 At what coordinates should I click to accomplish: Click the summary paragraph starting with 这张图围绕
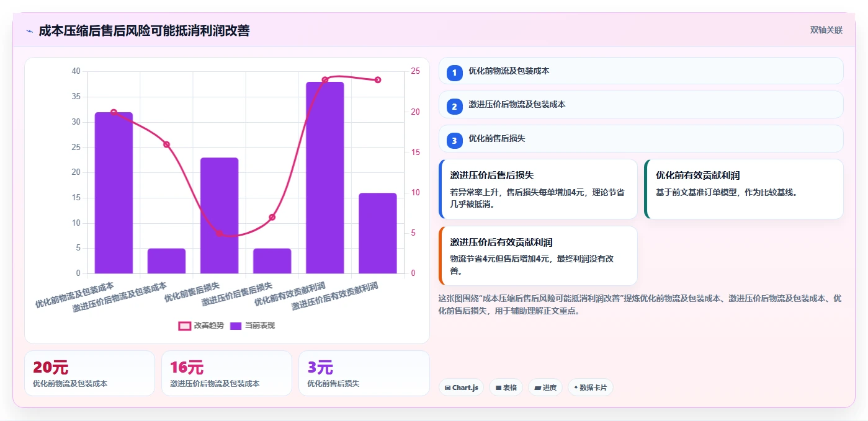[x=640, y=304]
